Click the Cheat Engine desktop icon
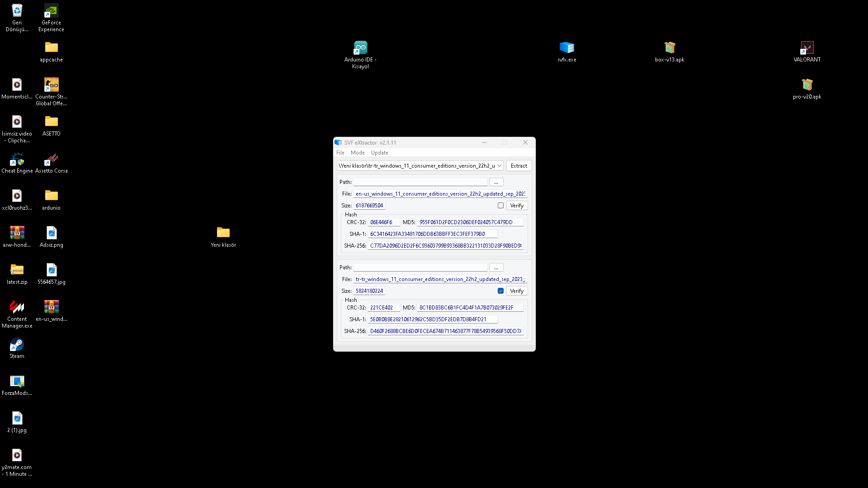The height and width of the screenshot is (488, 868). 17,160
